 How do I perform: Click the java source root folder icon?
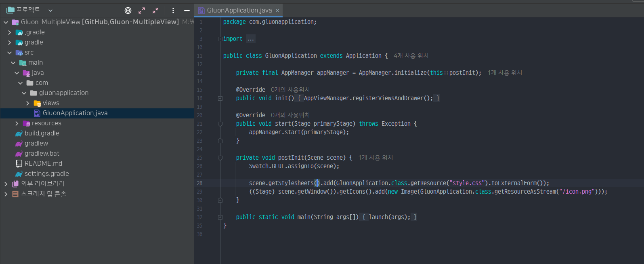coord(26,73)
